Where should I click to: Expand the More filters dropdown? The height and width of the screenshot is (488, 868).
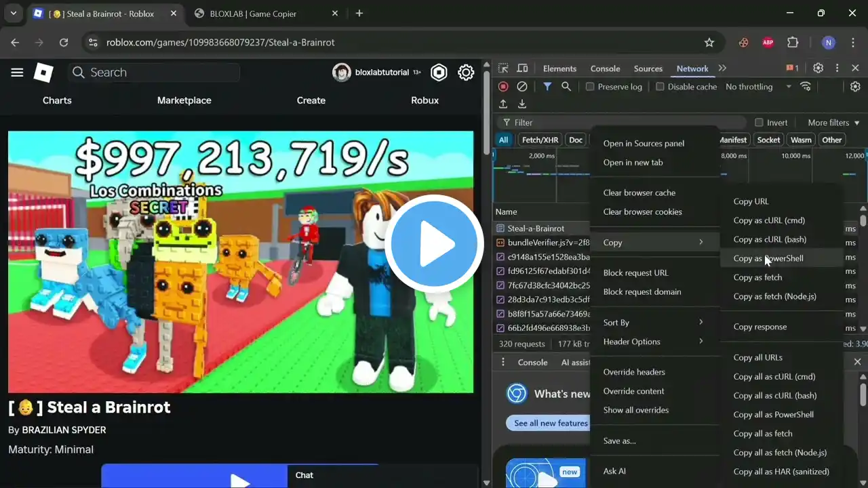[x=833, y=123]
